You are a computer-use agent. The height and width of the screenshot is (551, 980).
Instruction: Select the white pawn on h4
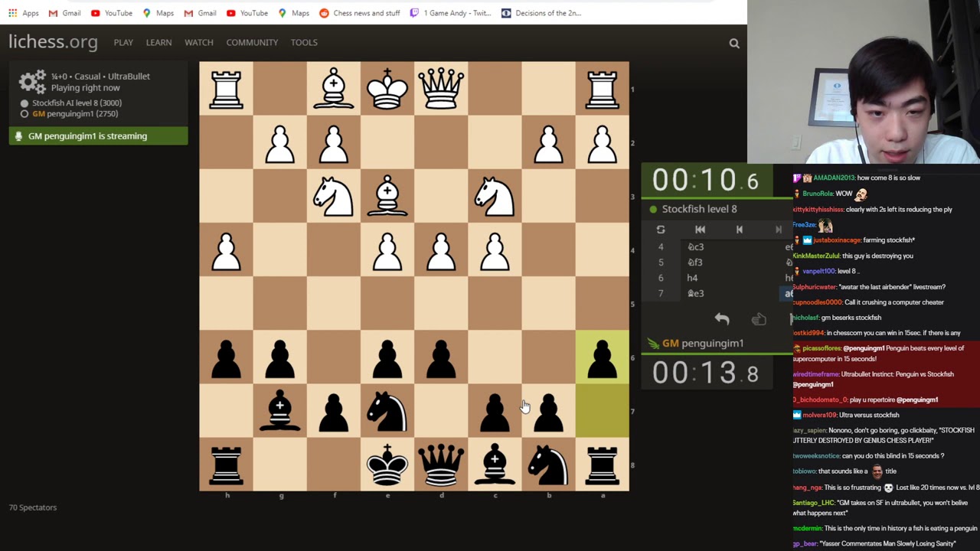click(x=227, y=249)
